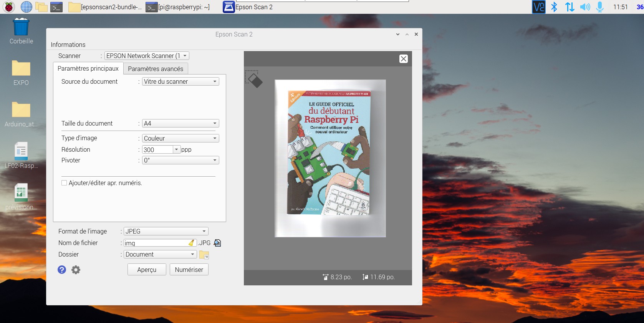Select the EXPO desktop folder

[21, 73]
